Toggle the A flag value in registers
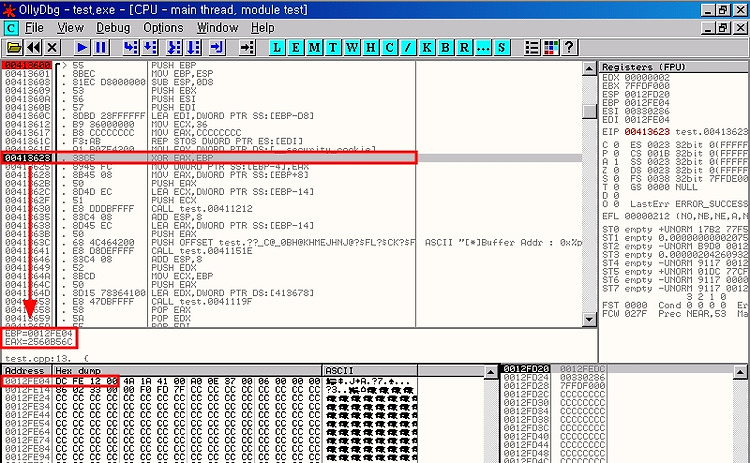Image resolution: width=750 pixels, height=463 pixels. (x=616, y=162)
